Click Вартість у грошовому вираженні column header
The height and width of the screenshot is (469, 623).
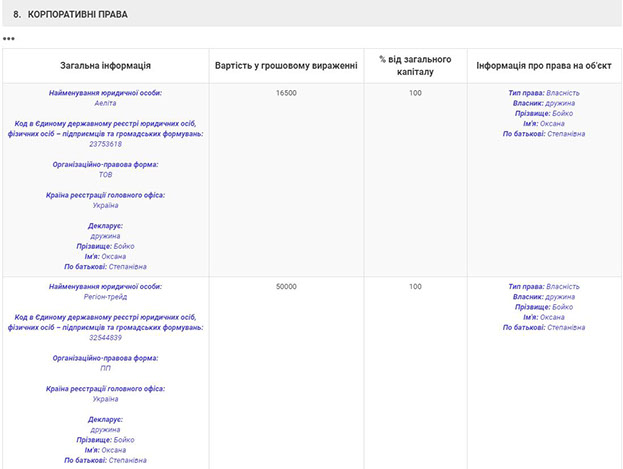click(286, 65)
